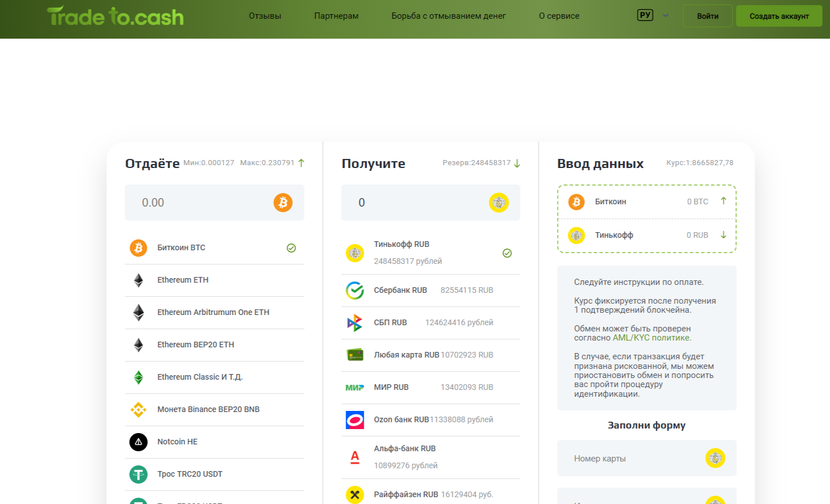Image resolution: width=830 pixels, height=504 pixels.
Task: Click the Binance BEP20 BNB icon
Action: click(x=138, y=410)
